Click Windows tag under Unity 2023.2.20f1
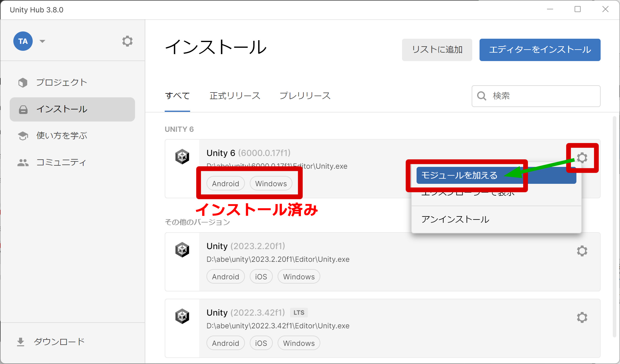Image resolution: width=620 pixels, height=364 pixels. (x=299, y=277)
